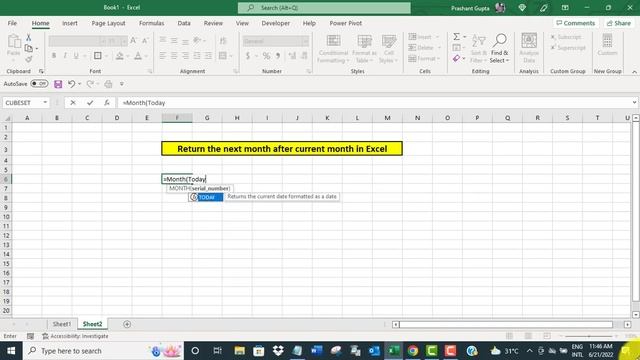Viewport: 640px width, 360px height.
Task: Toggle the Subscript option
Action: tap(565, 37)
